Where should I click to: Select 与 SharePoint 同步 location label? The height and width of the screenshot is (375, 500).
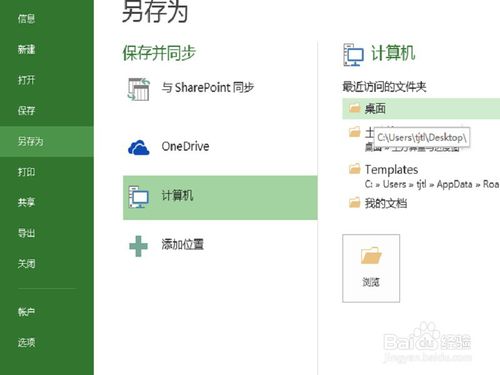click(208, 88)
